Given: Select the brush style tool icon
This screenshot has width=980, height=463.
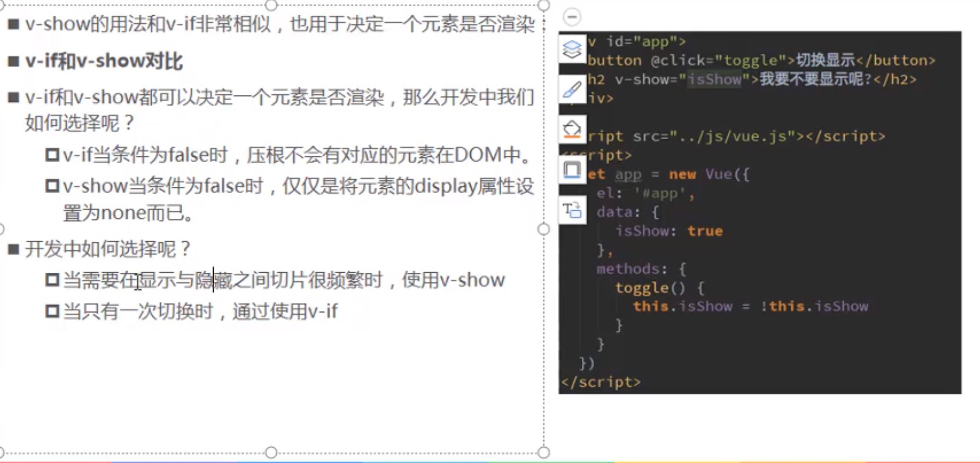Looking at the screenshot, I should [572, 90].
